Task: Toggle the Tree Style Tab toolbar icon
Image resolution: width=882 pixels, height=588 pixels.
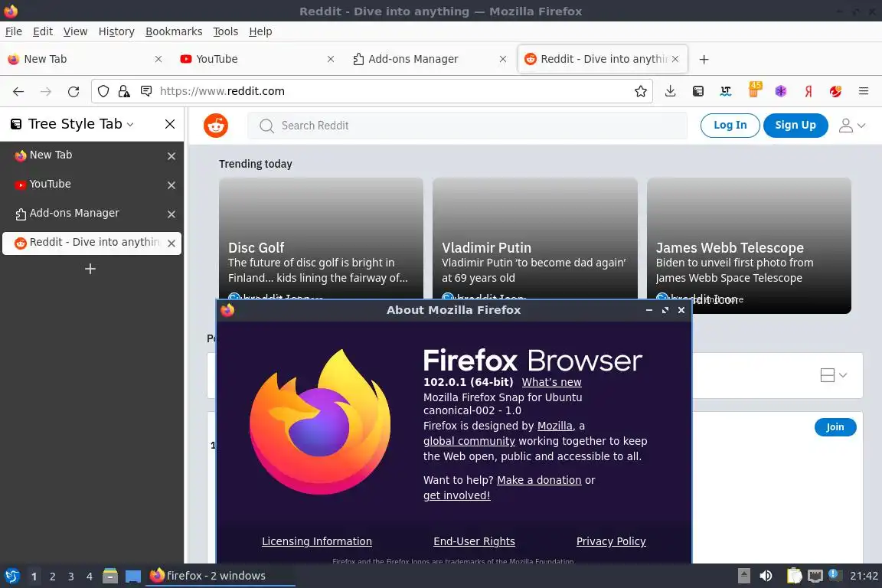Action: pos(698,91)
